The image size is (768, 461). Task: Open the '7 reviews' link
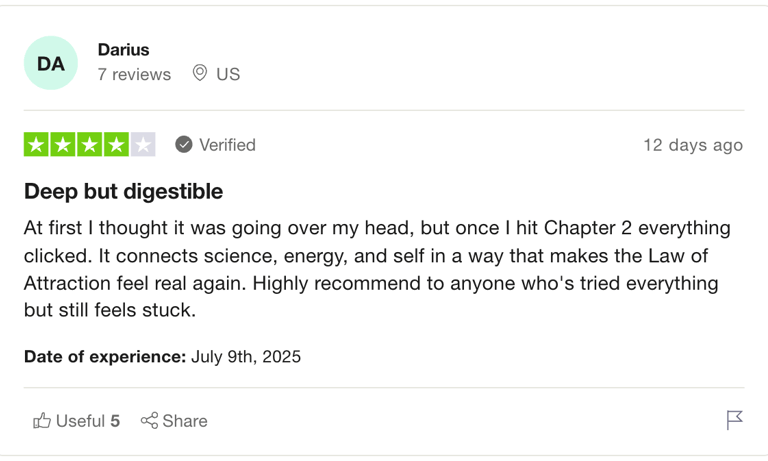tap(134, 74)
